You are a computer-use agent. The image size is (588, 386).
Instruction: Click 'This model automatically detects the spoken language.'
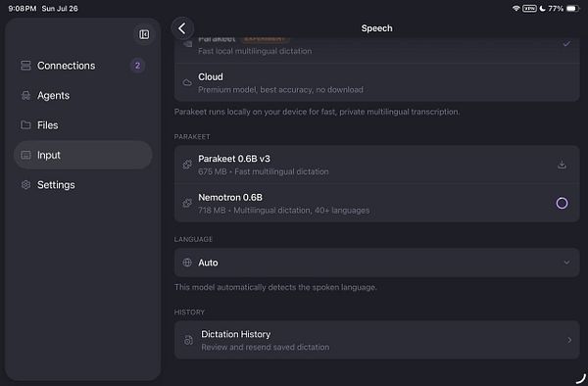click(x=275, y=287)
